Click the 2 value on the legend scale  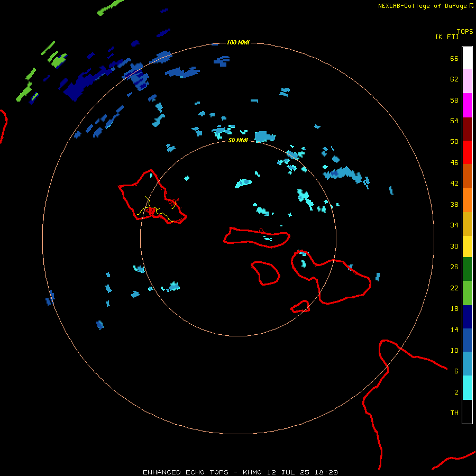tap(456, 392)
